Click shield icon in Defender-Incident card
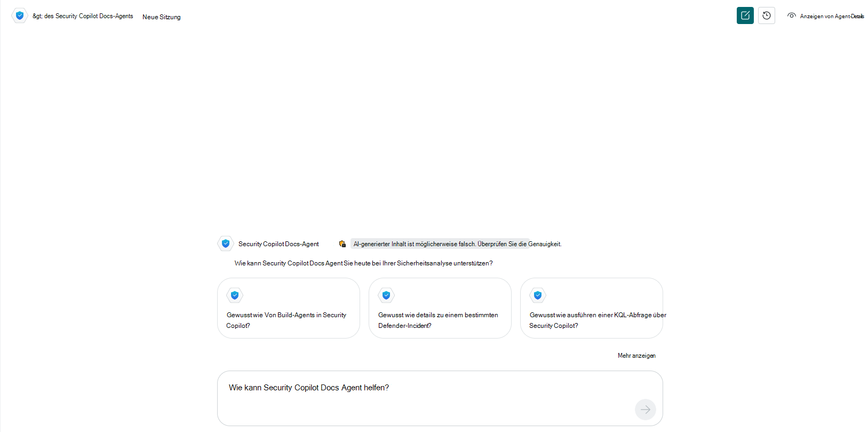 [386, 295]
